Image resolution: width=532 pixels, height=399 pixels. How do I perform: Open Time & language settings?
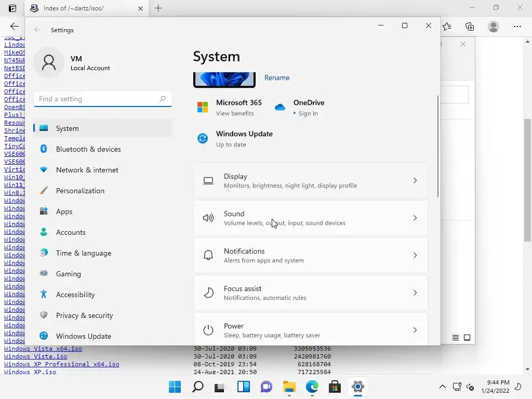(103, 253)
